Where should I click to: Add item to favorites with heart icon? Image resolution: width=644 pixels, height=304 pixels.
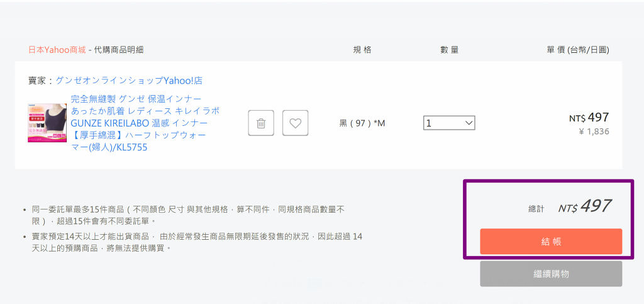point(296,123)
